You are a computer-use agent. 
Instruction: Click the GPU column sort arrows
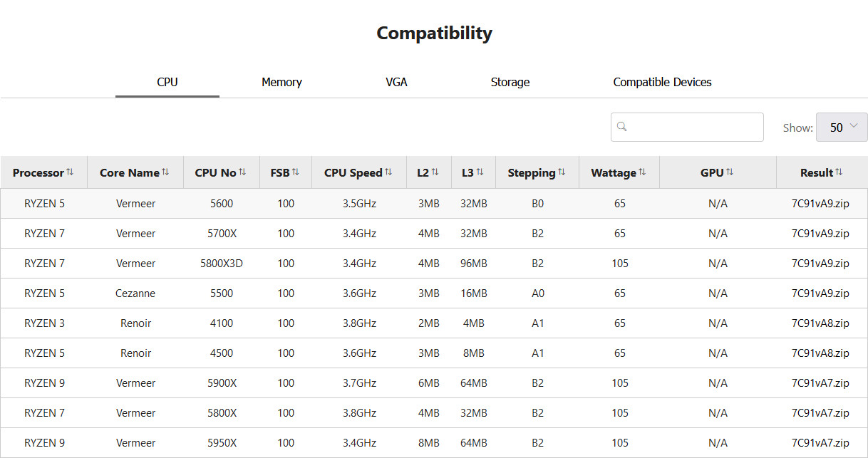[x=730, y=172]
